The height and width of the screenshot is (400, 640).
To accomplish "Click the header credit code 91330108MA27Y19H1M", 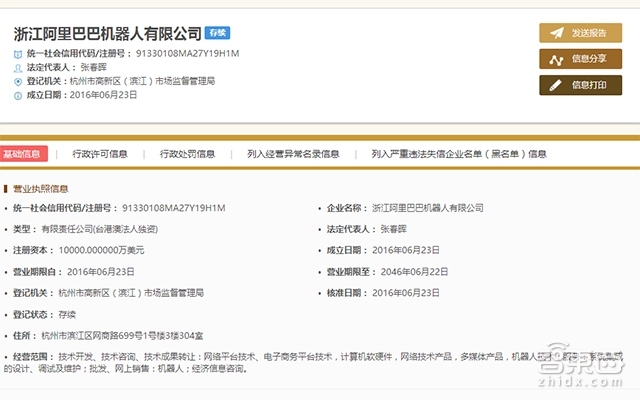I will [187, 53].
